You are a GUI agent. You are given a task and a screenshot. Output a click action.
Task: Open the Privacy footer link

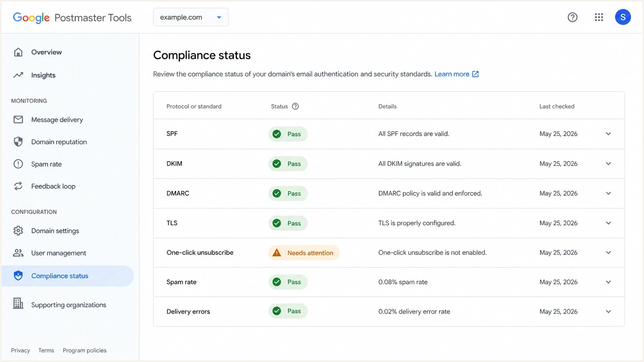click(x=20, y=350)
